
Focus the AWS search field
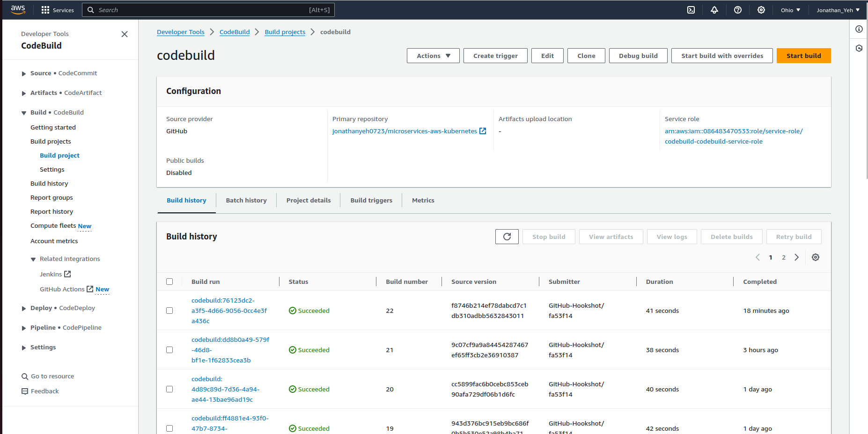[208, 10]
